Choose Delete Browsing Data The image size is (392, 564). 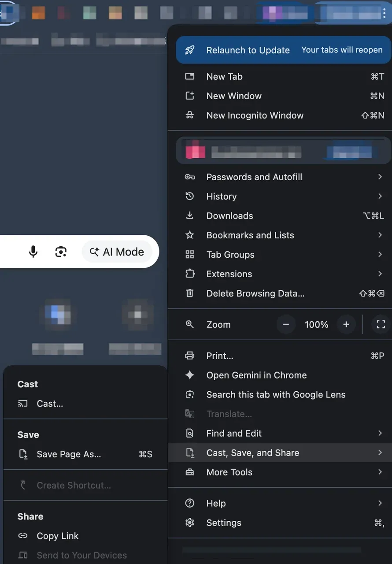[280, 293]
